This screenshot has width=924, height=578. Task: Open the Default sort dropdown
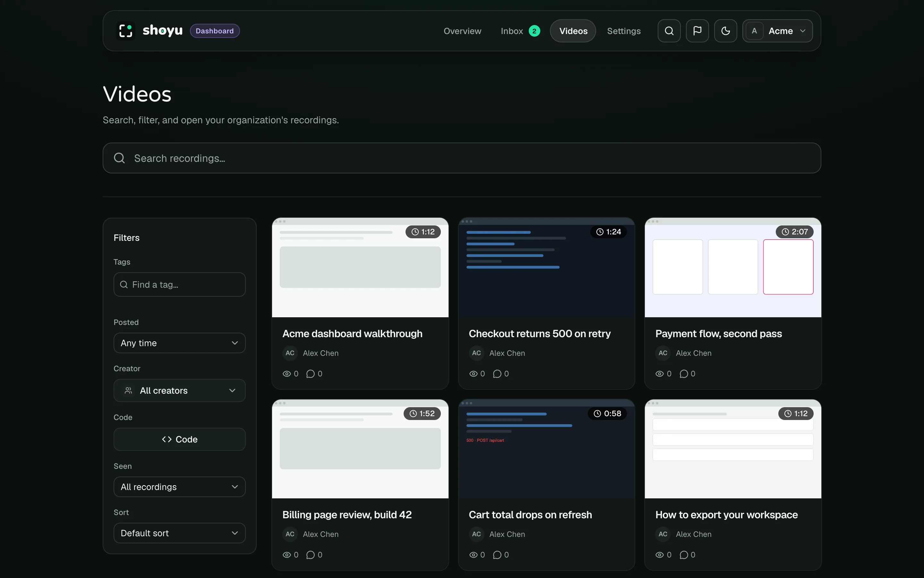pos(179,533)
